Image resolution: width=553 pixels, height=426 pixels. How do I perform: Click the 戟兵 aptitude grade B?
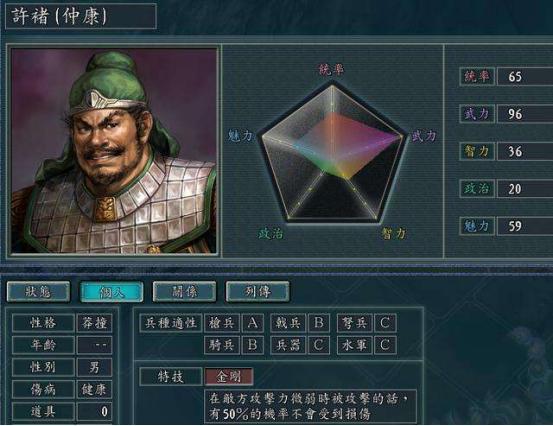point(318,323)
